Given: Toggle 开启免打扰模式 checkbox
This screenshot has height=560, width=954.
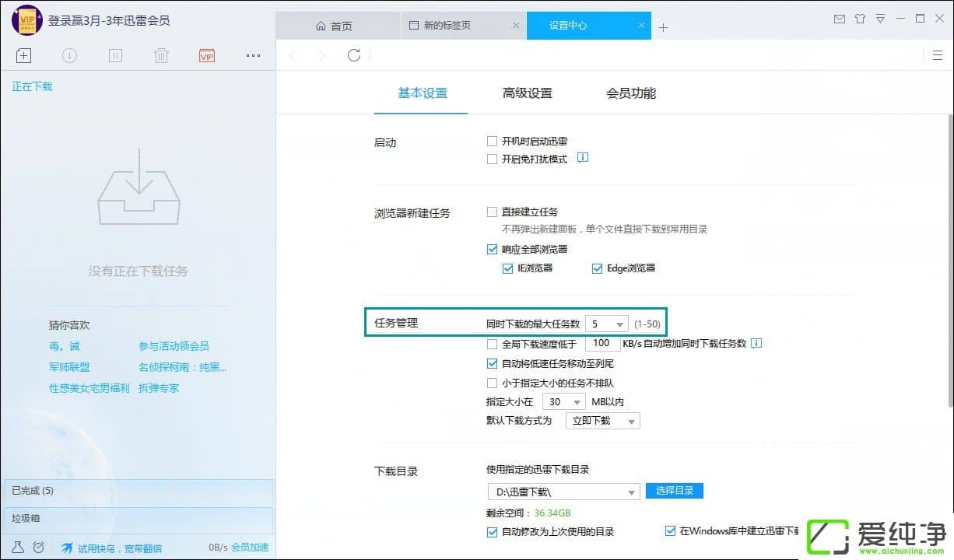Looking at the screenshot, I should tap(492, 159).
